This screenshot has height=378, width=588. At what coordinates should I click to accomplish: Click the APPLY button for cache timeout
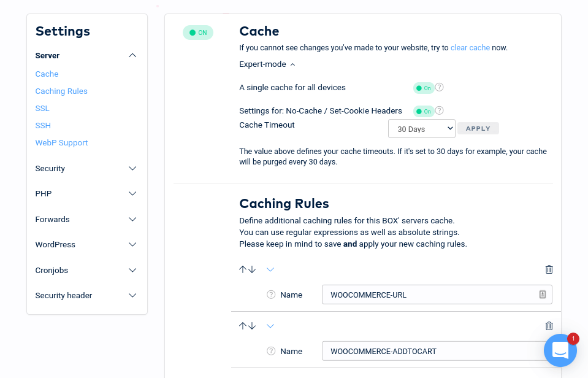coord(478,128)
